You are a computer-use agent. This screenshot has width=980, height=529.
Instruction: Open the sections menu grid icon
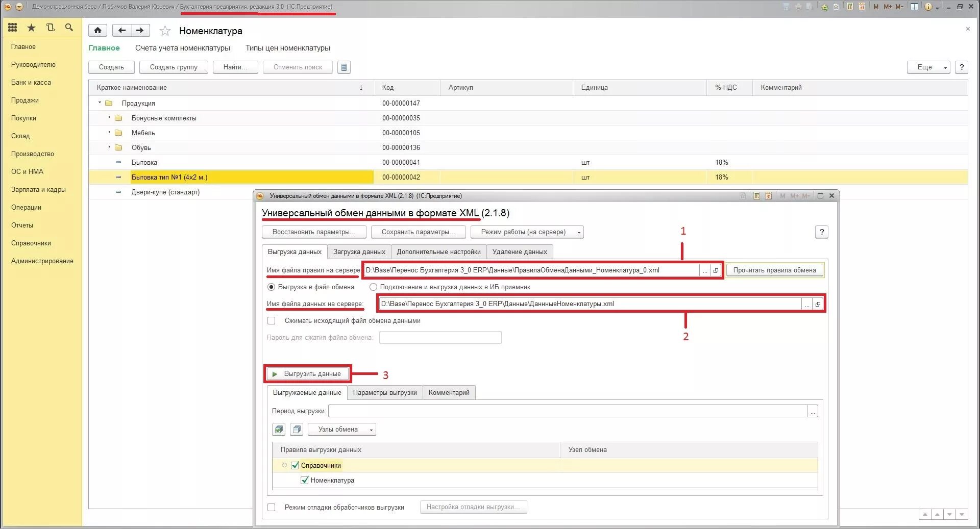pyautogui.click(x=13, y=28)
